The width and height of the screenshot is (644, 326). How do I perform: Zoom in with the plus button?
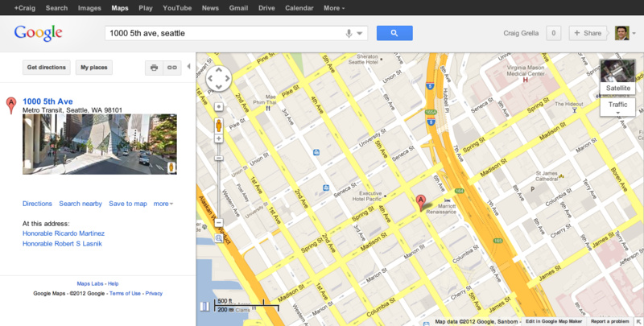219,138
